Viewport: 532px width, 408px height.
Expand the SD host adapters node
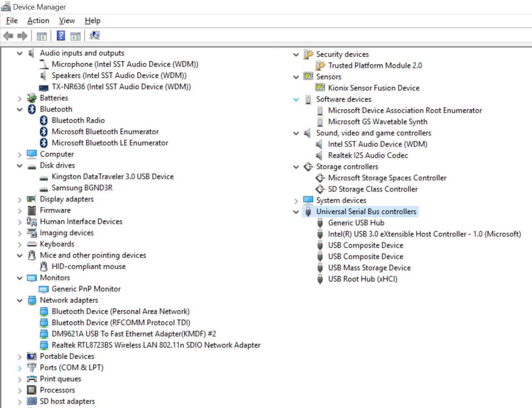click(20, 402)
